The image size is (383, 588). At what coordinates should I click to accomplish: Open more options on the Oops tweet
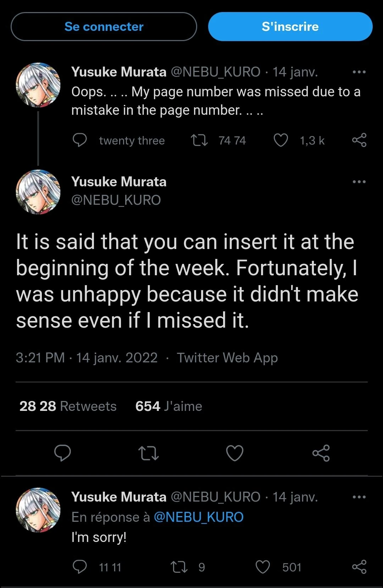pos(359,72)
